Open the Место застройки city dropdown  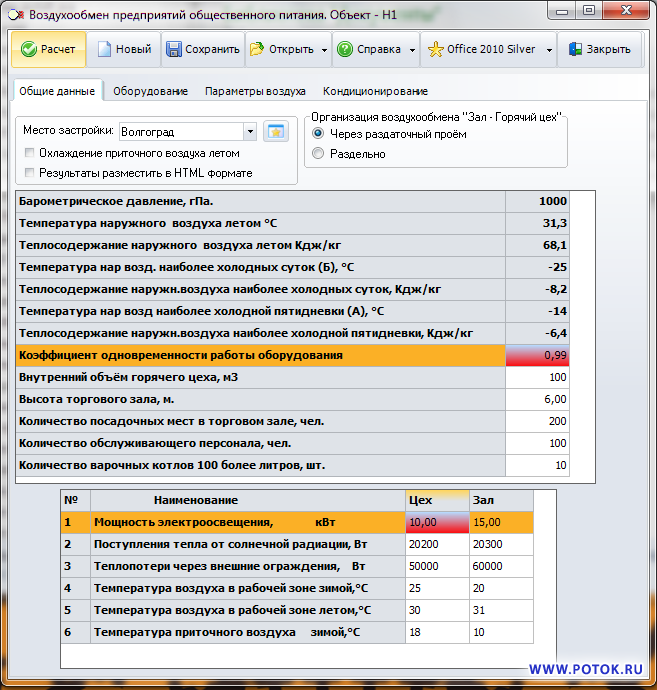(x=249, y=131)
